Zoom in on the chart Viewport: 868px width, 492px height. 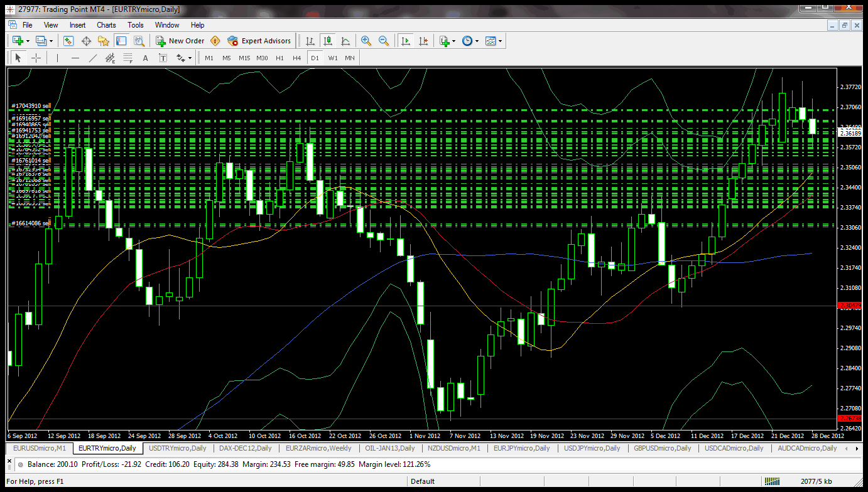[366, 41]
